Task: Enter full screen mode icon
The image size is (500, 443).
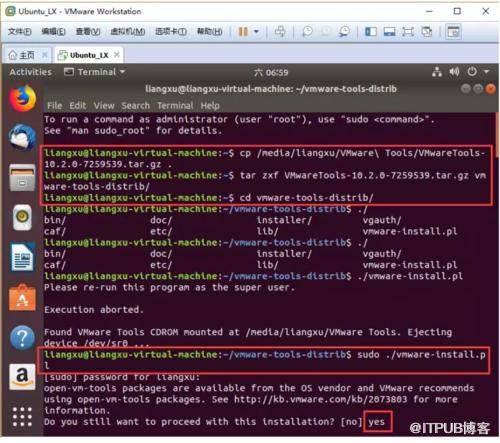Action: tap(408, 32)
